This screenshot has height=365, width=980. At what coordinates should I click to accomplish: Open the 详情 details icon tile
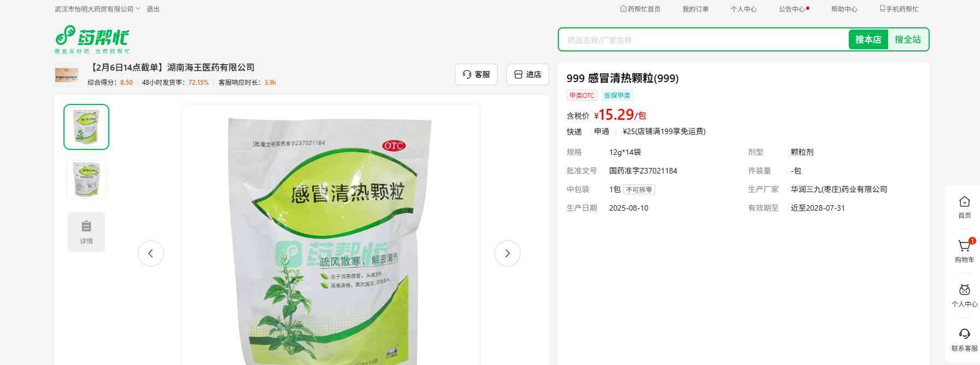point(86,232)
